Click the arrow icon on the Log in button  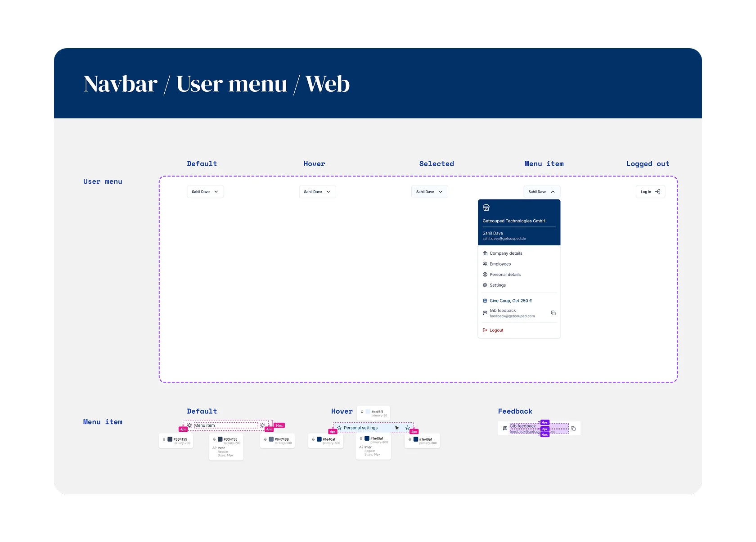click(657, 192)
